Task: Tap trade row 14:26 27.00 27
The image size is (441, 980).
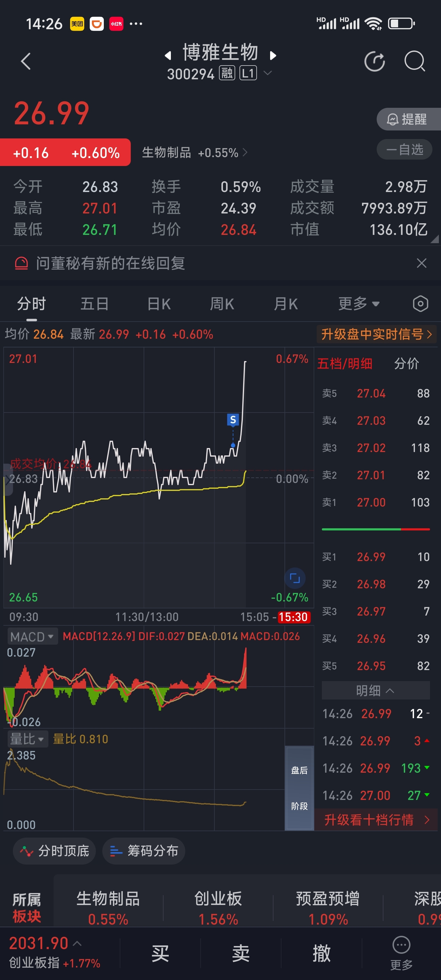Action: coord(376,796)
